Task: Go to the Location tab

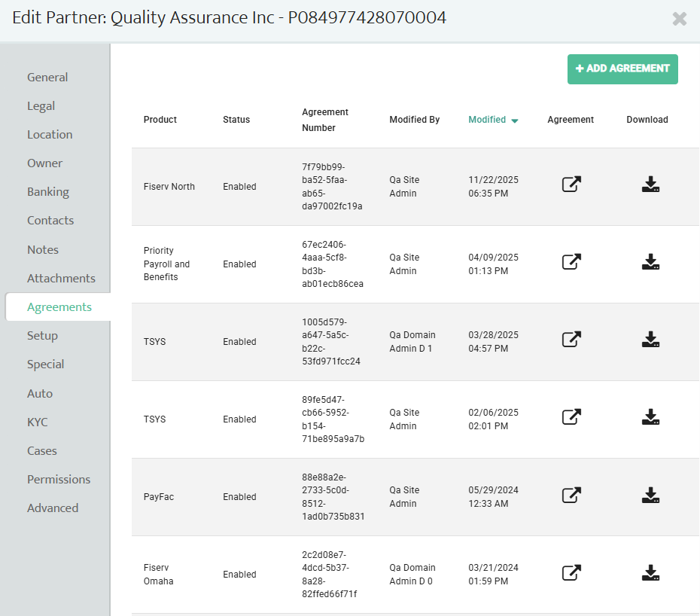Action: (50, 135)
